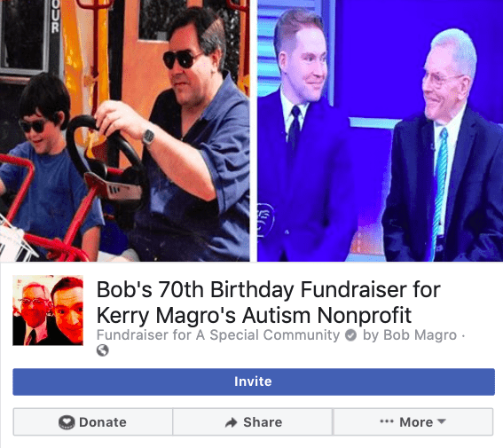Click the title line Bob's 70th Birthday Fundraiser
503x448 pixels.
[x=269, y=290]
